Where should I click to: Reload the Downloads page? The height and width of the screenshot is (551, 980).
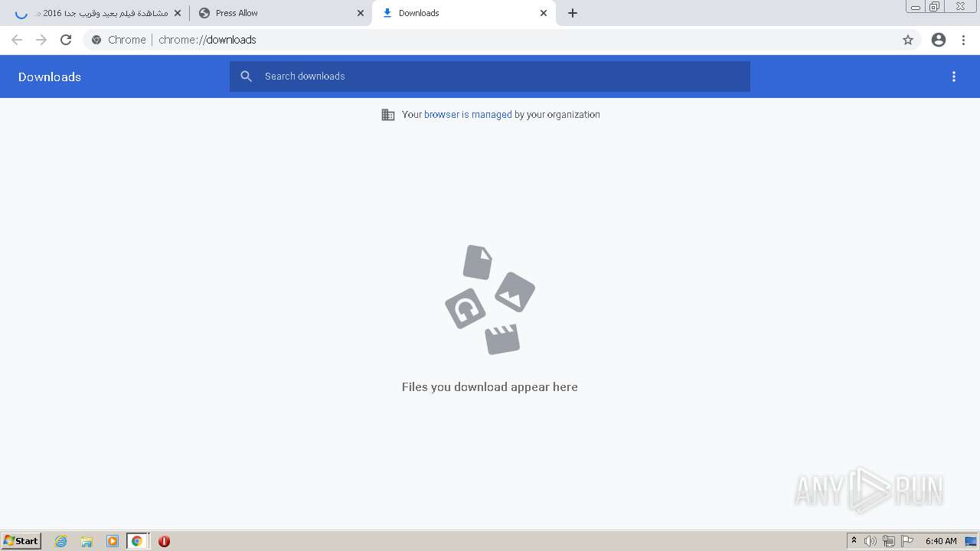pos(66,40)
